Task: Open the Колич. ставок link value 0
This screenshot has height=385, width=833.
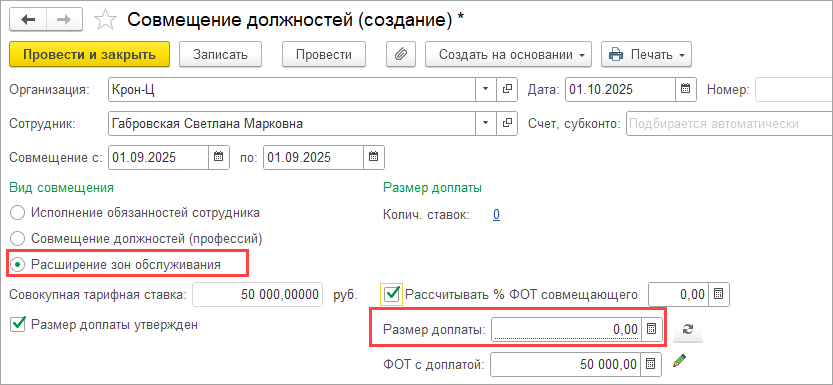Action: click(496, 215)
